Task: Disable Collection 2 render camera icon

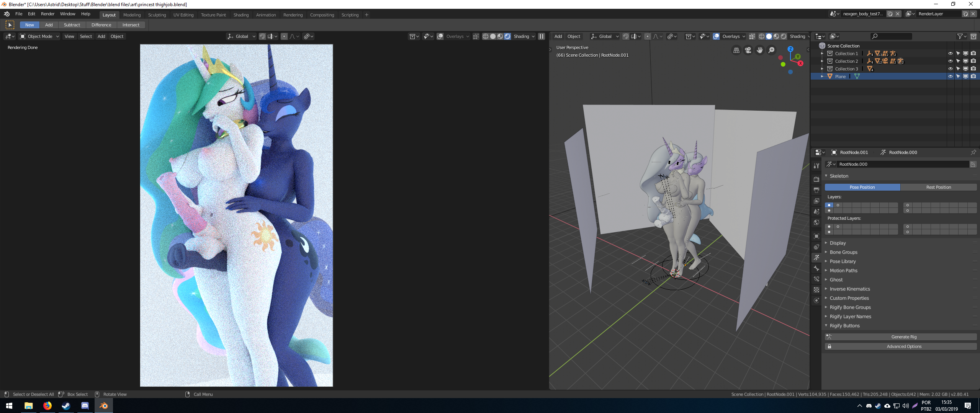Action: tap(973, 61)
